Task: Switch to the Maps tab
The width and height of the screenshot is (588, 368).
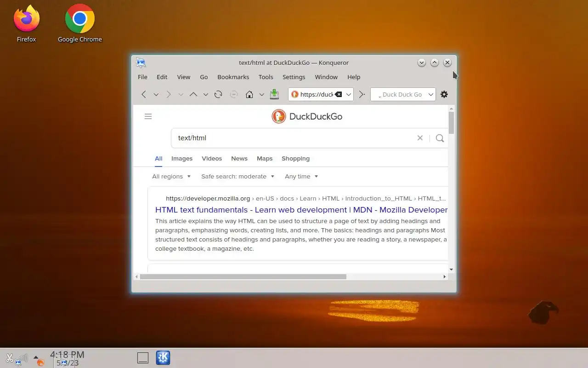Action: [x=265, y=158]
